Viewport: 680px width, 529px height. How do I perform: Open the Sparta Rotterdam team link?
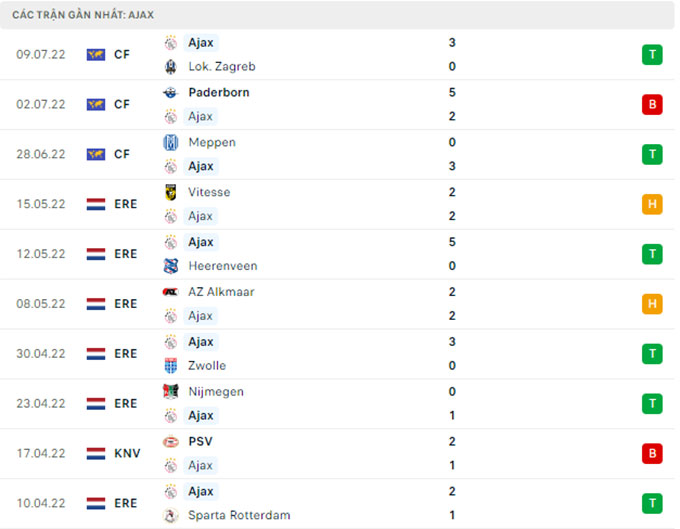coord(239,515)
